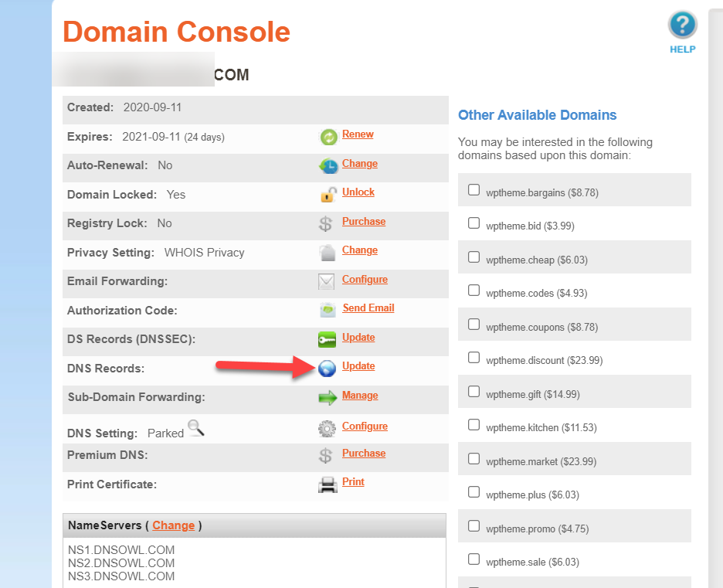723x588 pixels.
Task: Click the DNSSEC green key icon
Action: (x=327, y=340)
